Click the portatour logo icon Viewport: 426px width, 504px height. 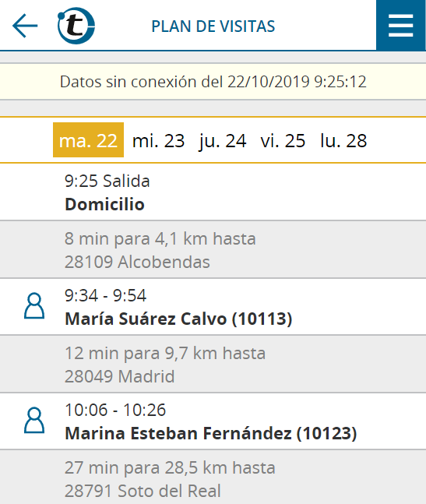pos(76,26)
